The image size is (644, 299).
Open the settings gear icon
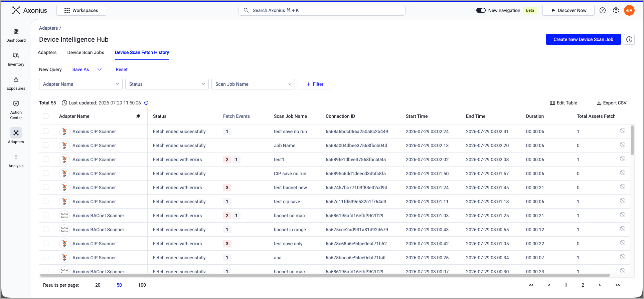click(x=616, y=10)
